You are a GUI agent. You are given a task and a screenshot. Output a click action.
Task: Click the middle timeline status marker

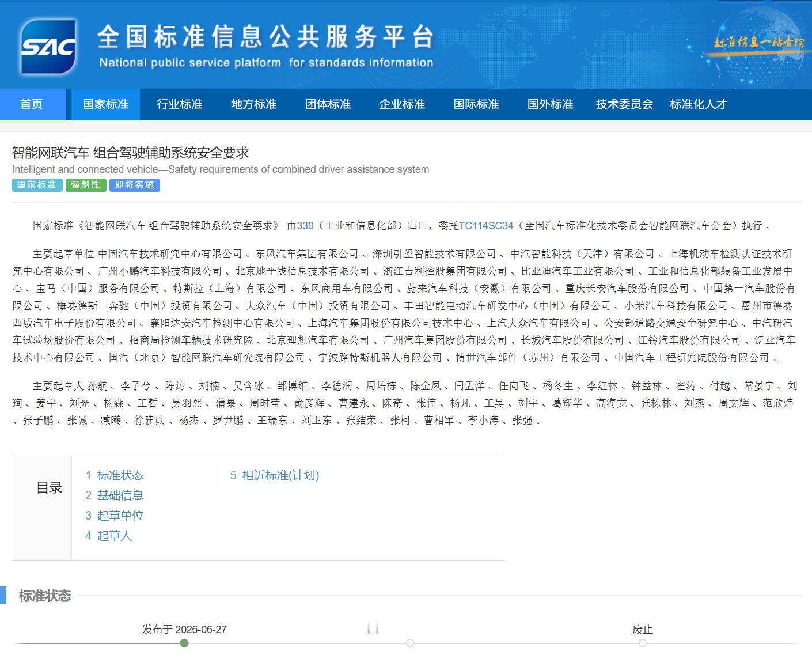(410, 643)
